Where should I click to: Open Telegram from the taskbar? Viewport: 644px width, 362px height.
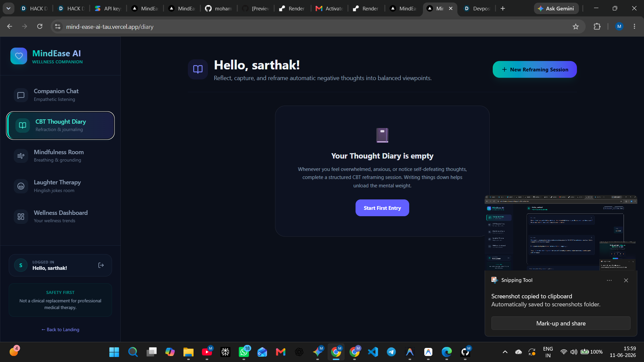(x=391, y=352)
